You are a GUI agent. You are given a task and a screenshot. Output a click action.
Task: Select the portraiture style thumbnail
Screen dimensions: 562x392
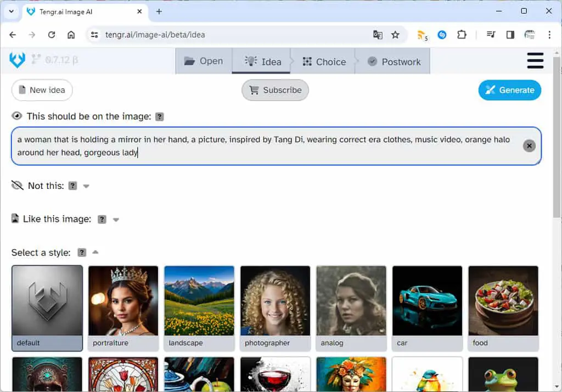pyautogui.click(x=123, y=308)
